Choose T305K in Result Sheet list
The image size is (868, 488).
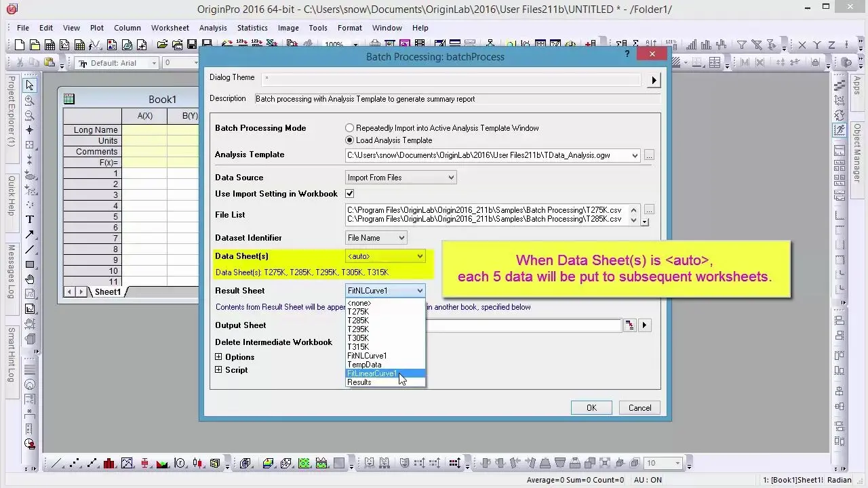coord(385,338)
